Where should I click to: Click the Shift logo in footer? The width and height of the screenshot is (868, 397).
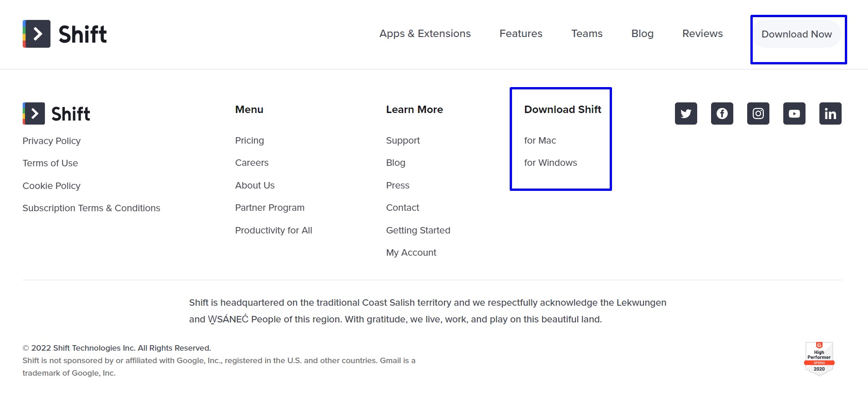(56, 113)
